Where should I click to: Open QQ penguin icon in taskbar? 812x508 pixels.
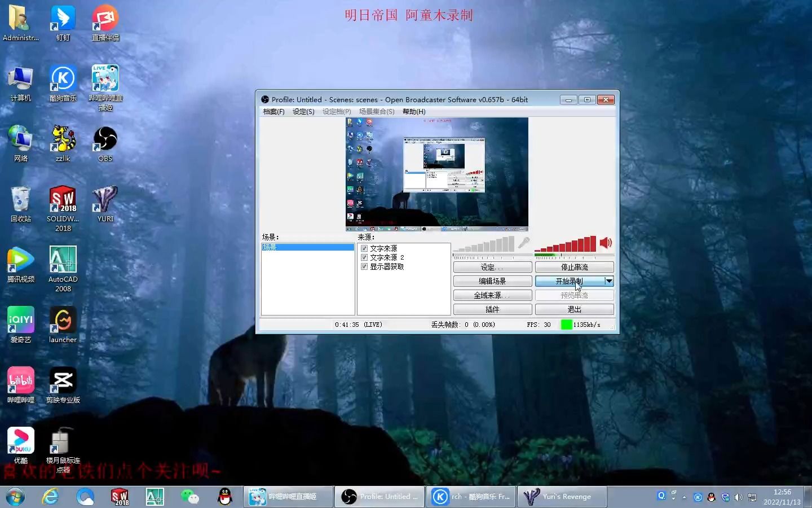pyautogui.click(x=225, y=497)
